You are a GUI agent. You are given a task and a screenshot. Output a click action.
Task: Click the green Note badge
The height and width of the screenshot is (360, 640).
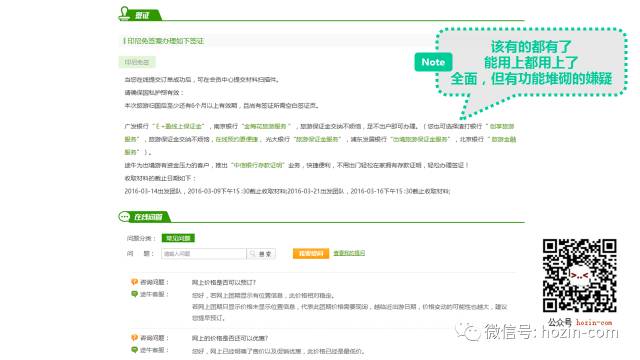tap(433, 62)
